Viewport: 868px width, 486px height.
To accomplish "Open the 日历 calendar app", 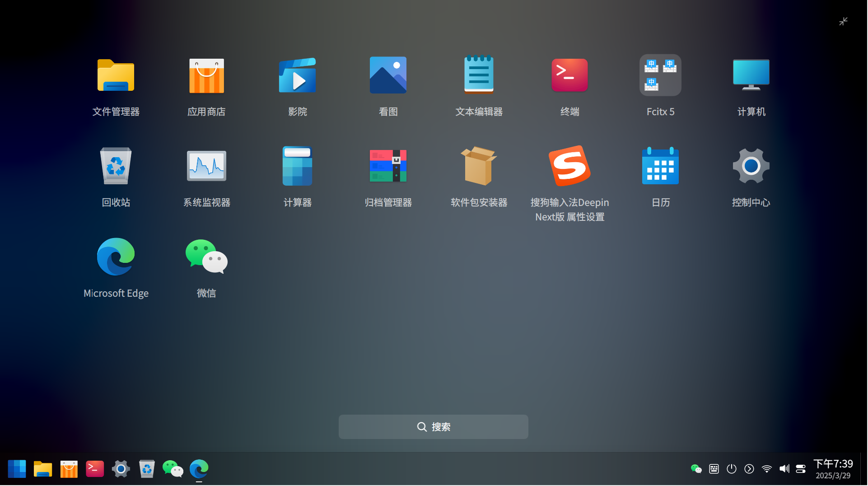I will click(x=660, y=166).
